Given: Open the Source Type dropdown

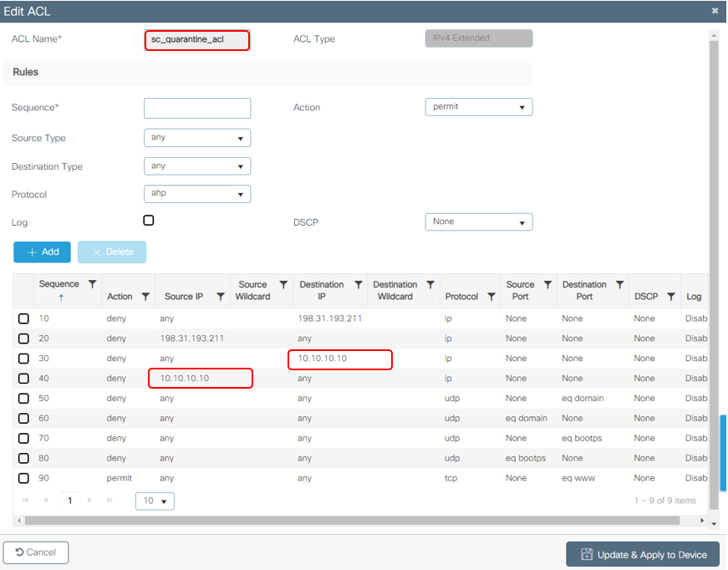Looking at the screenshot, I should 197,138.
